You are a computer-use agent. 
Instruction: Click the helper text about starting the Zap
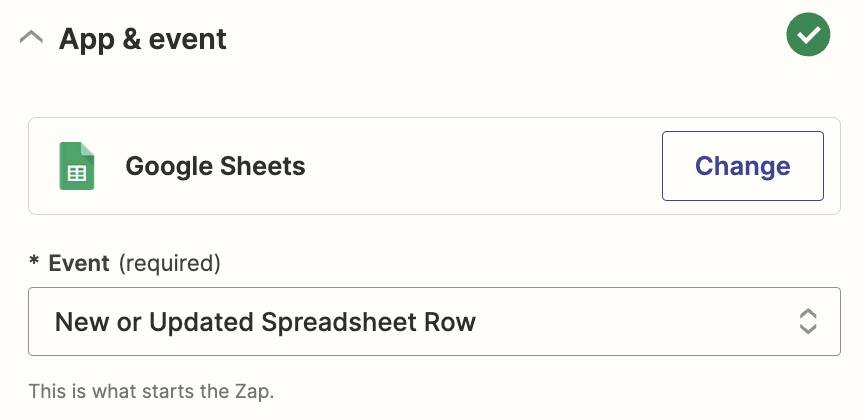(152, 391)
